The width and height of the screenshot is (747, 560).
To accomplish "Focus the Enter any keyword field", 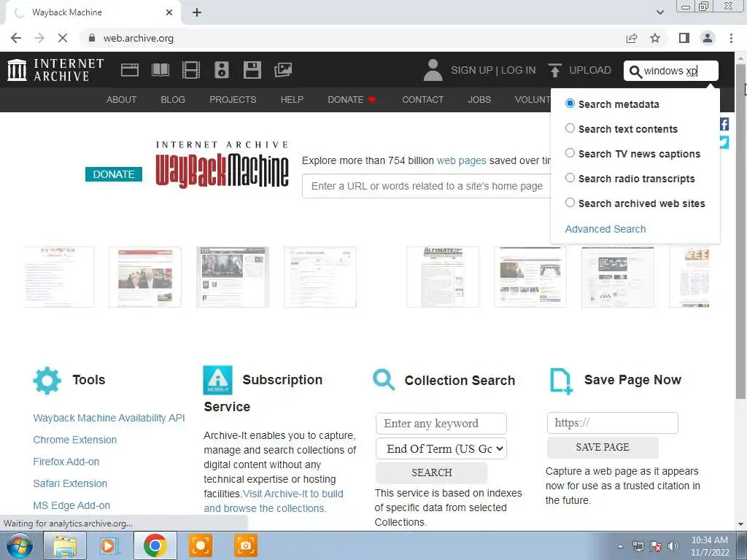I will 441,424.
